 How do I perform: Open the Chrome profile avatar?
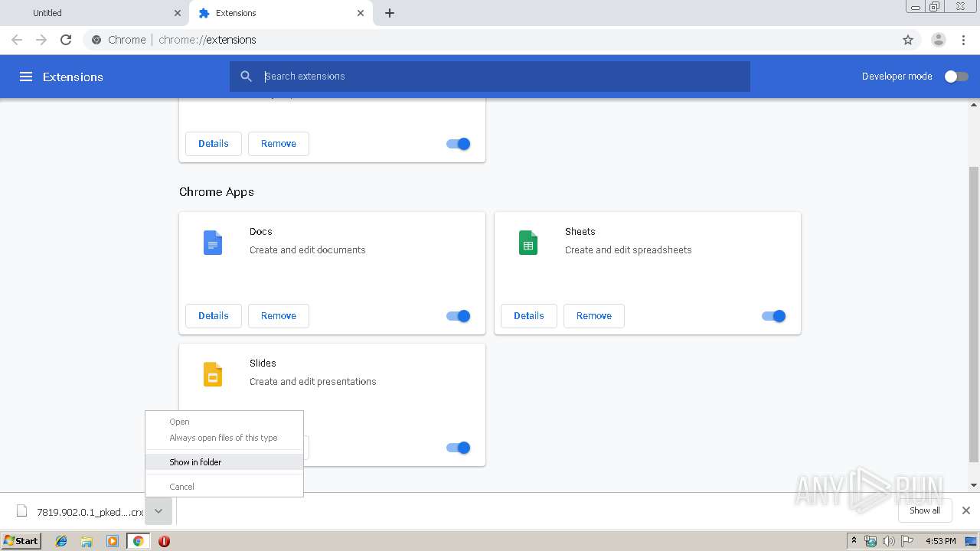(x=938, y=40)
